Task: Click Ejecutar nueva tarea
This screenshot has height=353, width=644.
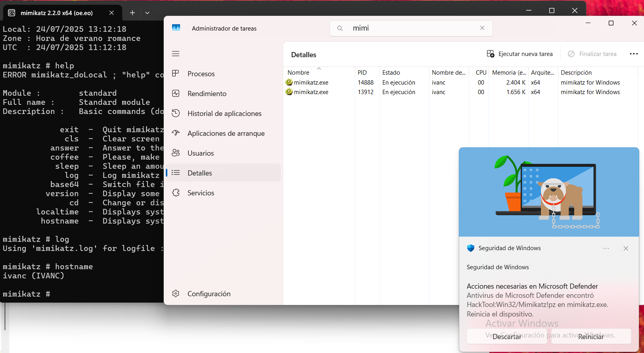Action: tap(520, 54)
